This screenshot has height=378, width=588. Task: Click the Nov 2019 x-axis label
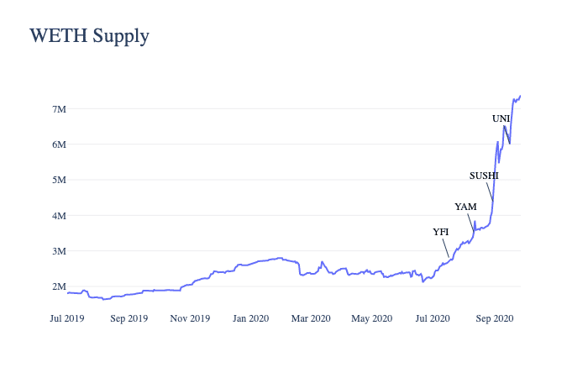pyautogui.click(x=190, y=318)
